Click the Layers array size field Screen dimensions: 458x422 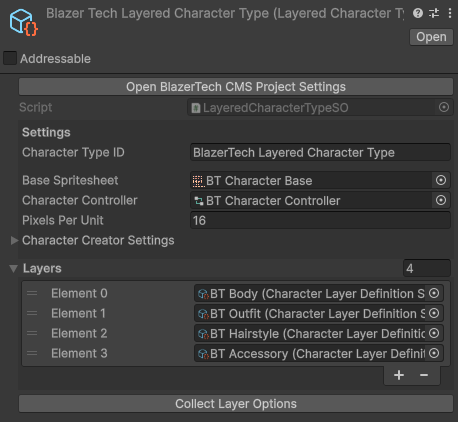click(427, 268)
